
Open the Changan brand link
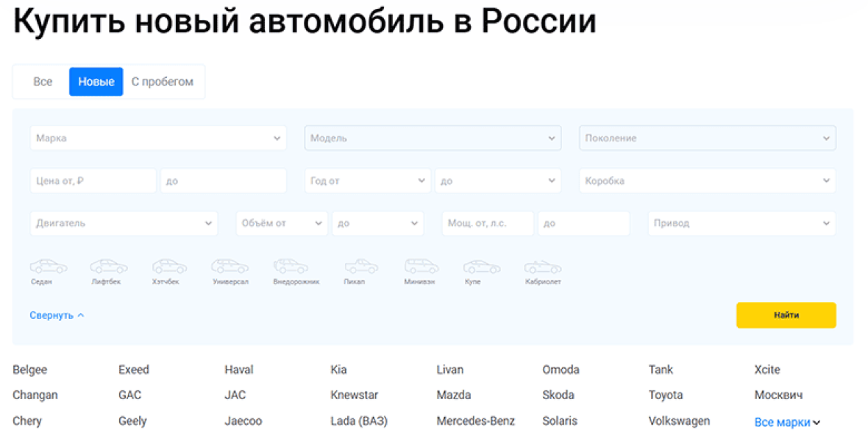35,395
